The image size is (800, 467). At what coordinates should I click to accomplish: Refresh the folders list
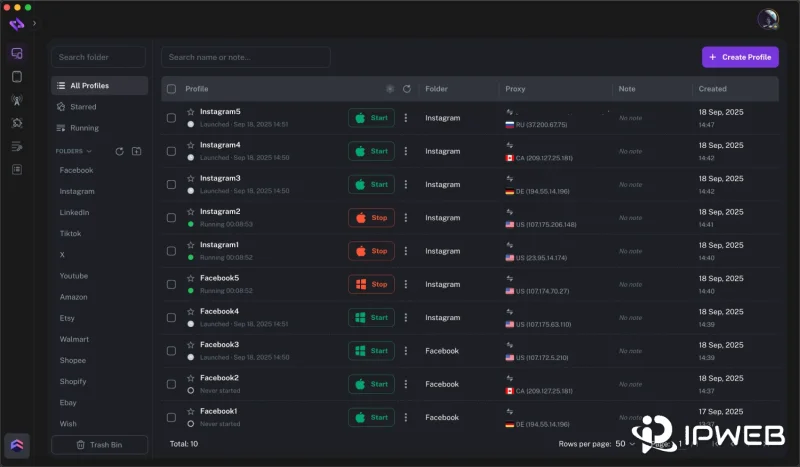(119, 151)
